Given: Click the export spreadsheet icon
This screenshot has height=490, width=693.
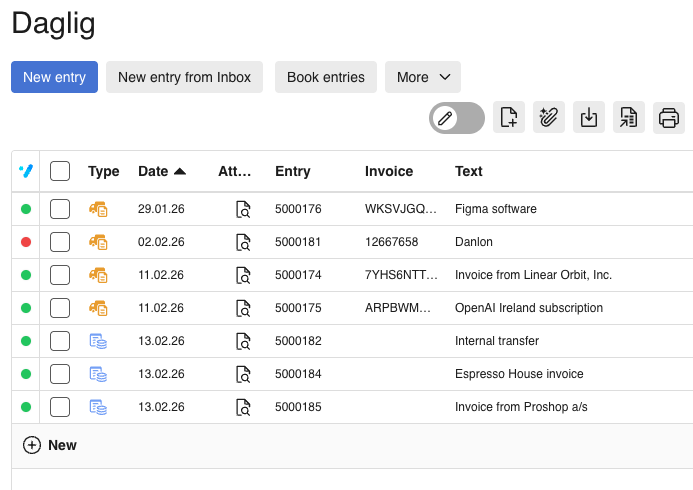Looking at the screenshot, I should 629,118.
